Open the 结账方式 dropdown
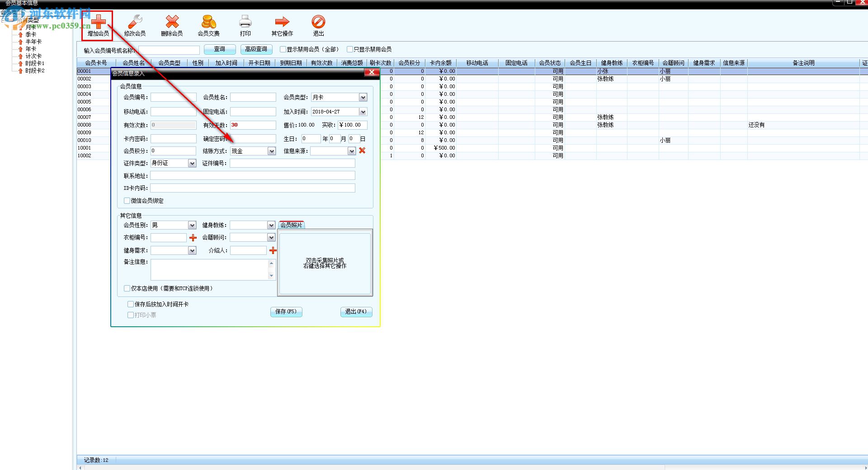868x470 pixels. point(271,151)
